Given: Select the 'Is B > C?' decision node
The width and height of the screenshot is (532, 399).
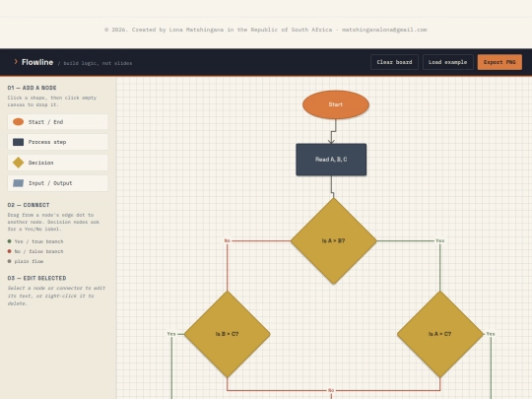Looking at the screenshot, I should [228, 334].
